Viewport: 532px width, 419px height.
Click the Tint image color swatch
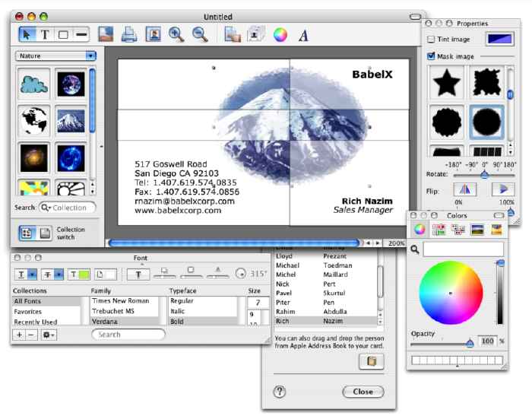click(500, 39)
